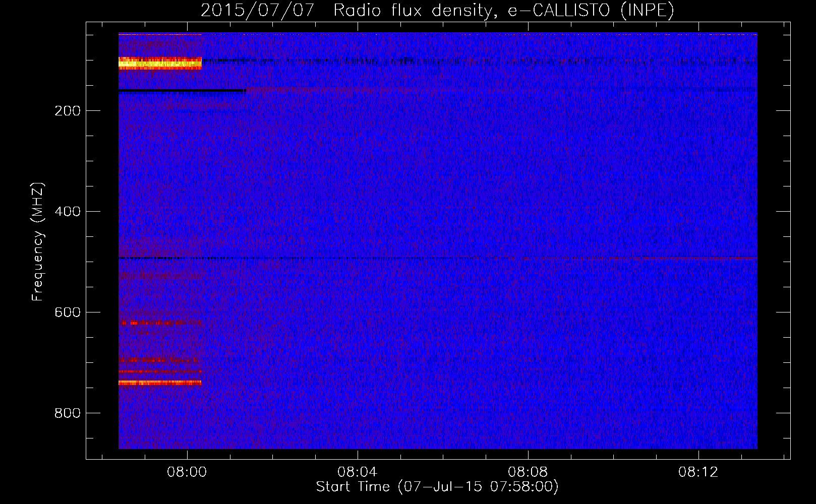Click the 08:12 time axis label
This screenshot has height=504, width=816.
[698, 472]
